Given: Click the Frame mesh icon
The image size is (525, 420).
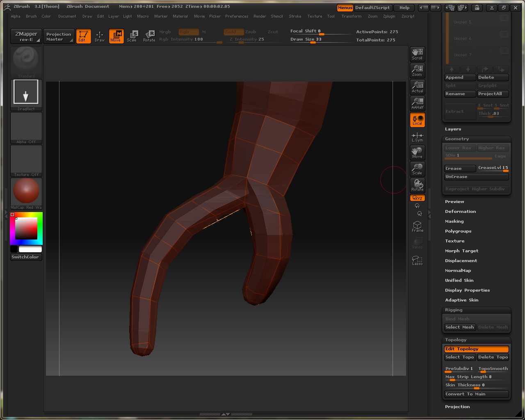Looking at the screenshot, I should point(417,226).
